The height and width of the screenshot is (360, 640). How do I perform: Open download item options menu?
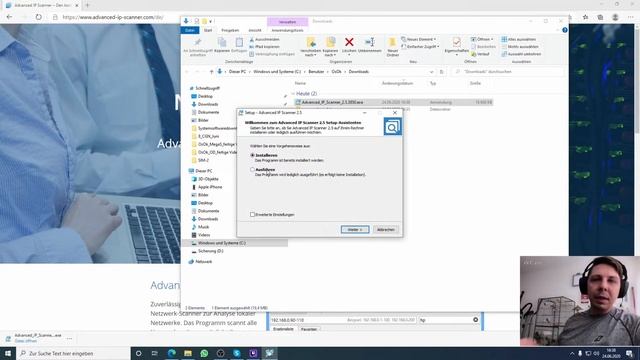pyautogui.click(x=69, y=338)
